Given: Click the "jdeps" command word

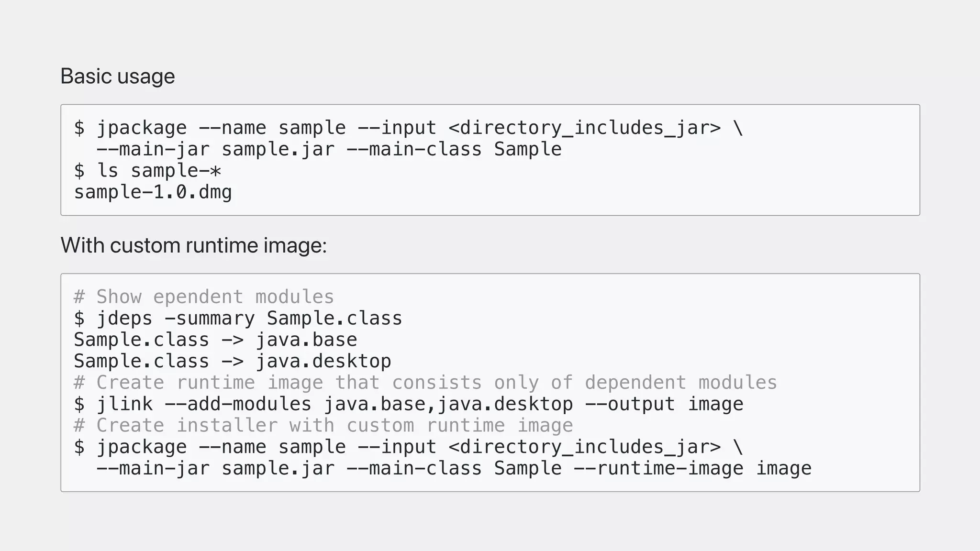Looking at the screenshot, I should pos(124,319).
